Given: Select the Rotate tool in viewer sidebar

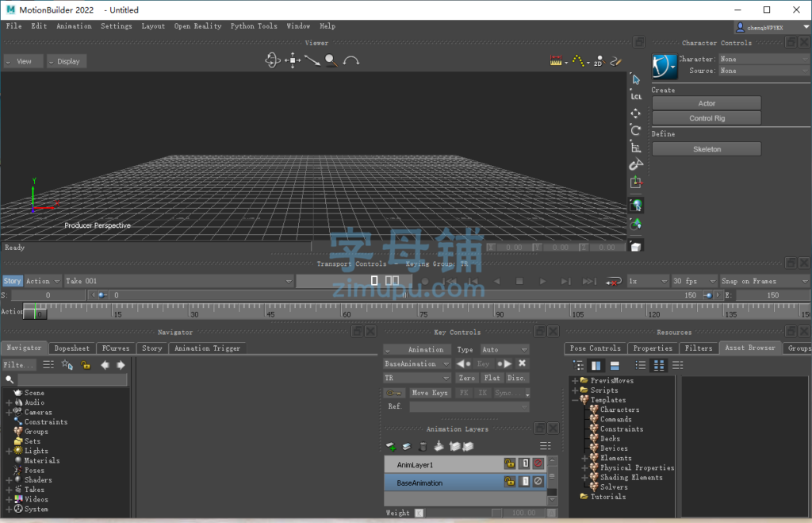Looking at the screenshot, I should click(x=636, y=130).
